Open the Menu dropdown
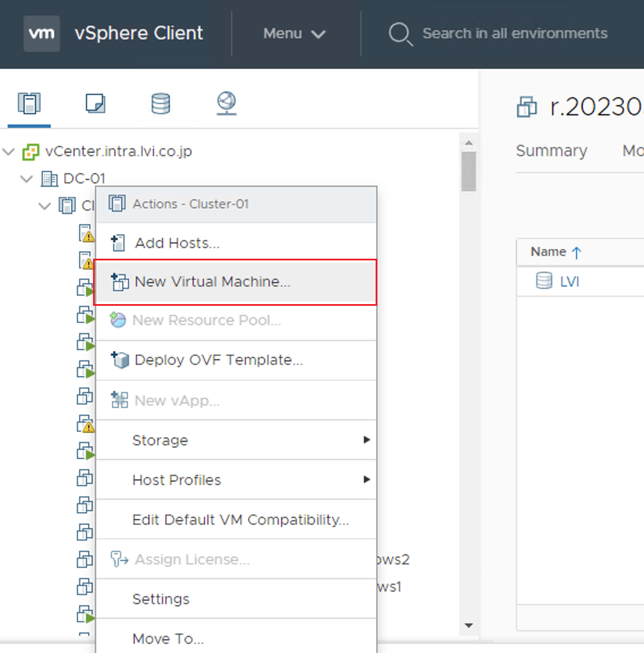644x653 pixels. click(x=294, y=33)
